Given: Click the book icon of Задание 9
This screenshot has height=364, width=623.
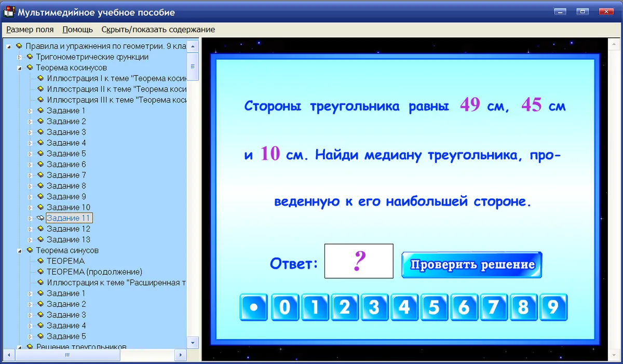Looking at the screenshot, I should tap(40, 196).
